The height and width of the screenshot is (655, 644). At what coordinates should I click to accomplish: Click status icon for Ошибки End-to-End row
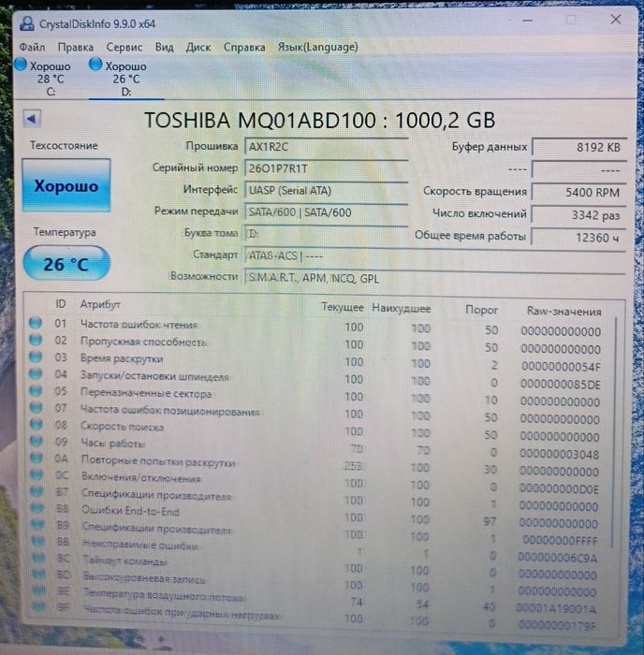[37, 508]
